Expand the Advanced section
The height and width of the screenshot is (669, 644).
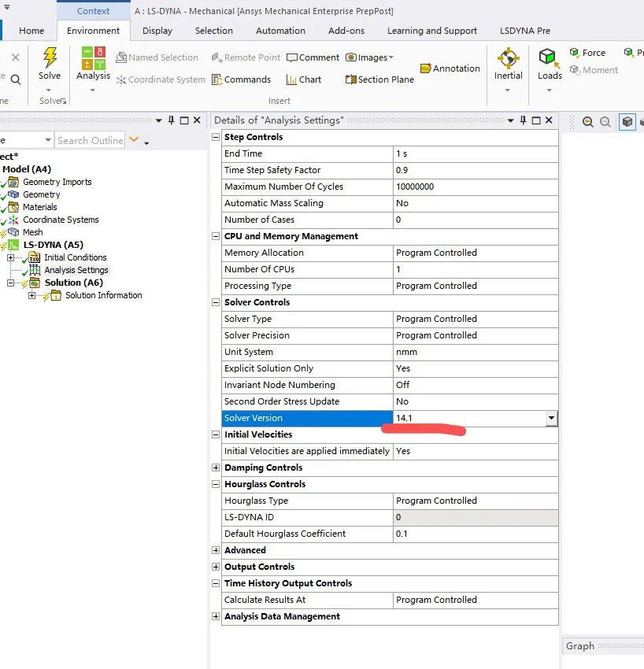point(216,550)
